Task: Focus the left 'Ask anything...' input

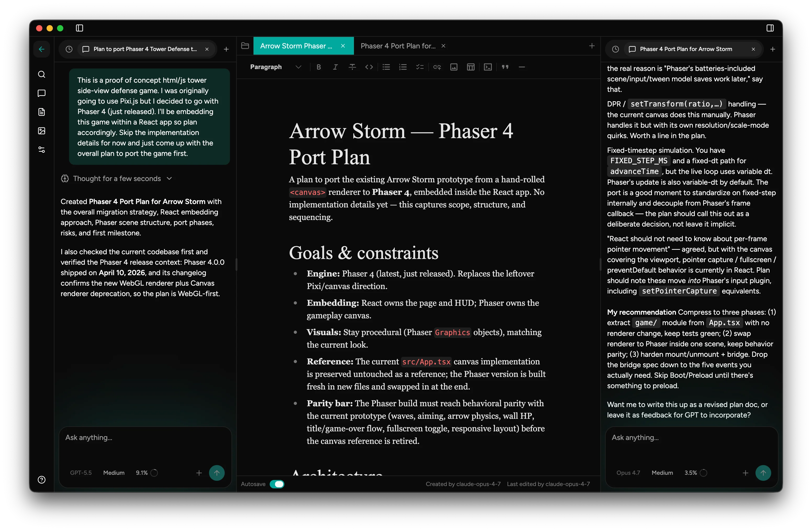Action: (x=145, y=438)
